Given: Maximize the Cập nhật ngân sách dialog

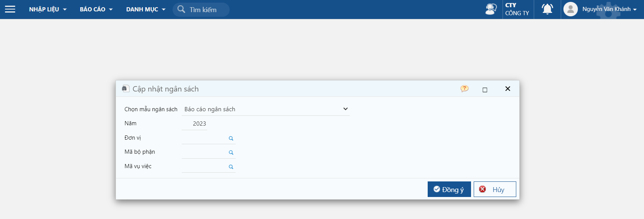Looking at the screenshot, I should [x=485, y=90].
